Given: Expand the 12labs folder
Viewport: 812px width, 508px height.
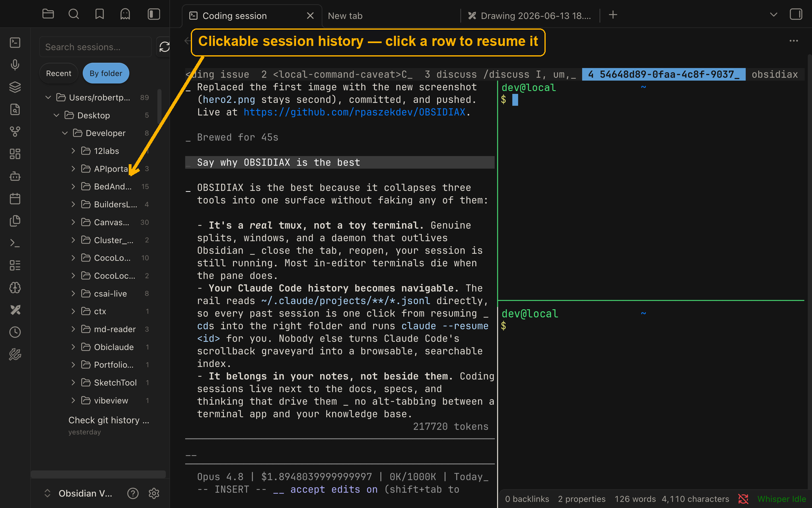Looking at the screenshot, I should pyautogui.click(x=73, y=151).
